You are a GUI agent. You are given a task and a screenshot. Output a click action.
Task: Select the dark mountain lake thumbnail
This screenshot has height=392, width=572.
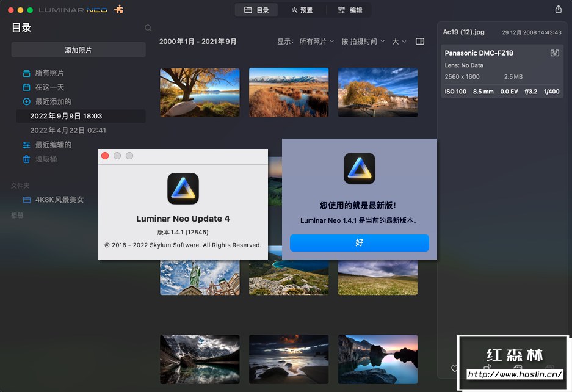pyautogui.click(x=200, y=359)
